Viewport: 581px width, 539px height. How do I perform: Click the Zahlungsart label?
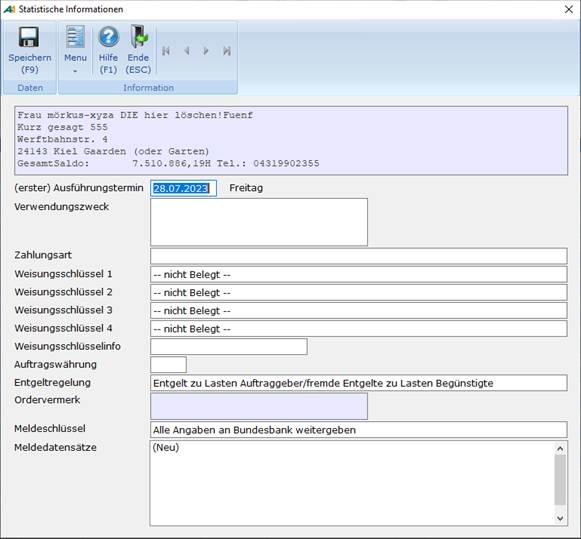[x=43, y=255]
